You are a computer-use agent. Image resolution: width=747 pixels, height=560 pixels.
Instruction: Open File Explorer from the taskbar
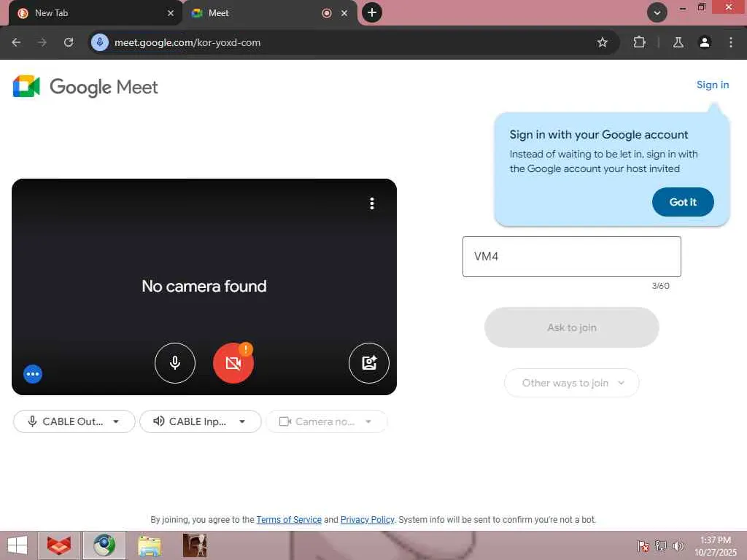coord(149,545)
